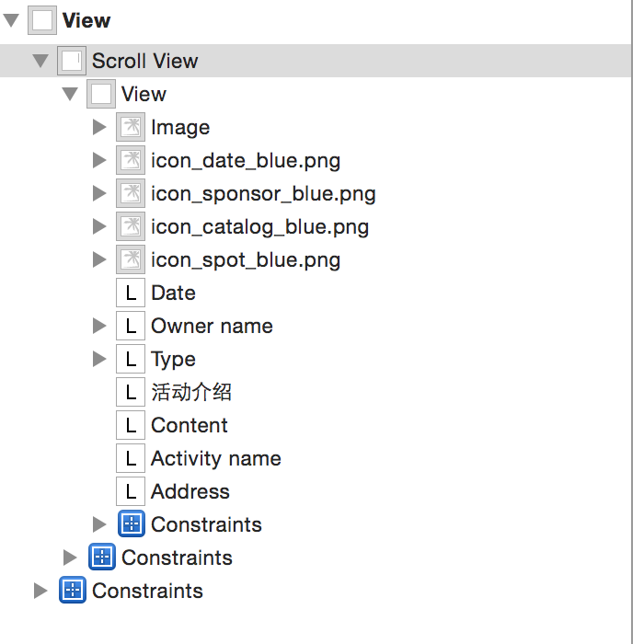
Task: Click the view icon next to Scroll View
Action: pos(72,61)
